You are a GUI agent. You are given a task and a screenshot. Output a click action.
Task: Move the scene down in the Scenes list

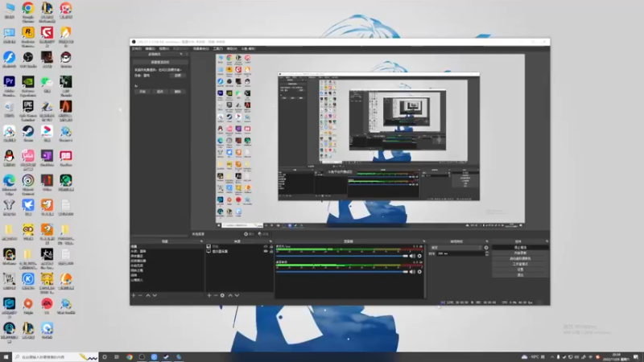click(x=155, y=295)
